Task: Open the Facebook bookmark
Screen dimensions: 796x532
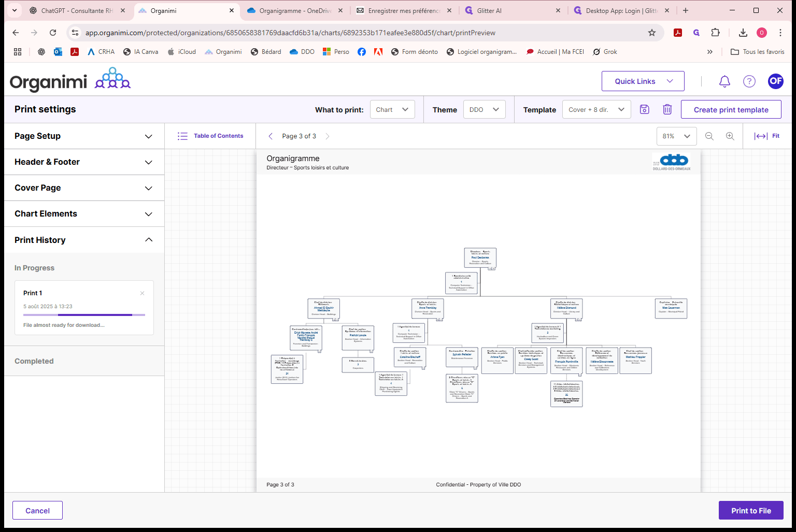Action: 362,52
